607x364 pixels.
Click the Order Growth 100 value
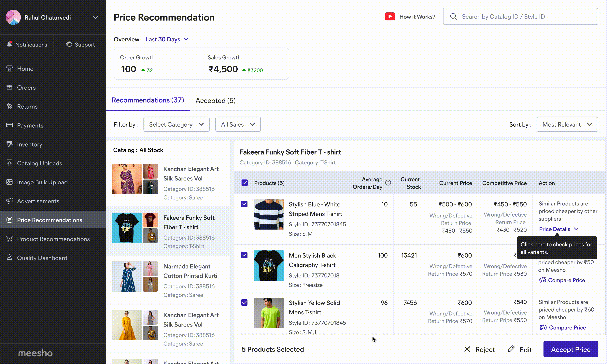tap(129, 69)
